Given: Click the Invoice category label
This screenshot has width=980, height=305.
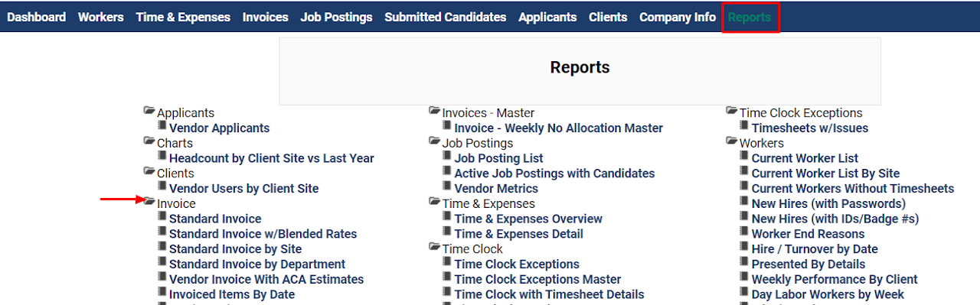Looking at the screenshot, I should 176,204.
